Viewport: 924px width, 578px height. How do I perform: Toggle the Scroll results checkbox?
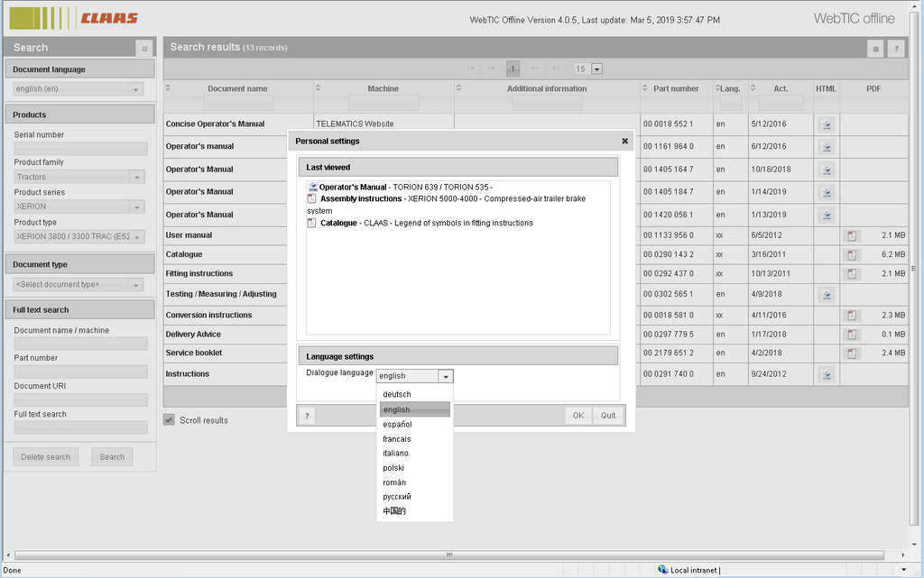coord(169,419)
